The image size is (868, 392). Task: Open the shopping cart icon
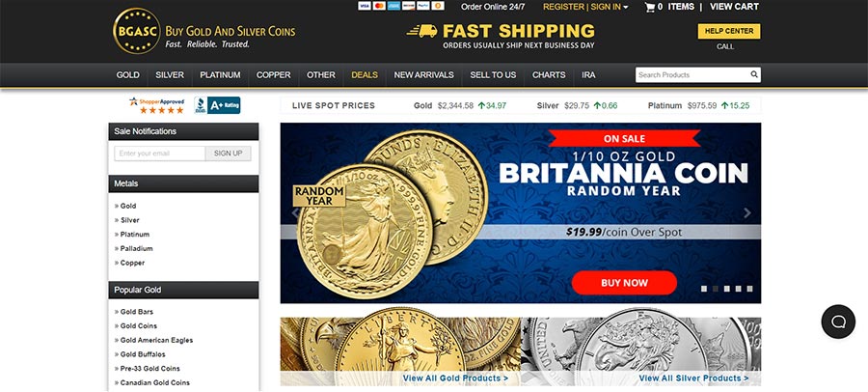point(650,7)
